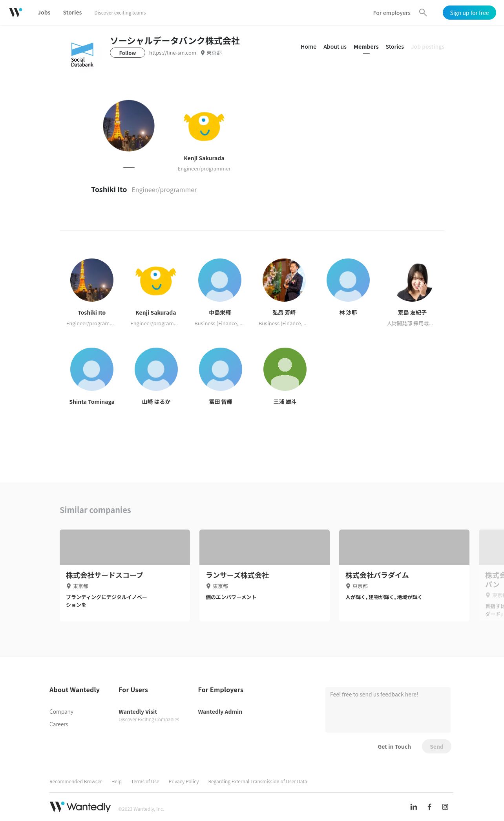
Task: Select large Kenji Sakurada monster avatar
Action: point(204,126)
